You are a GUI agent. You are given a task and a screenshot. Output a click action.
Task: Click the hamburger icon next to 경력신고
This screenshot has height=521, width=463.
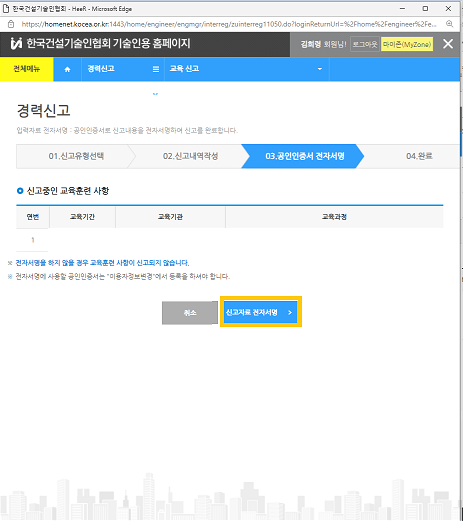point(156,69)
